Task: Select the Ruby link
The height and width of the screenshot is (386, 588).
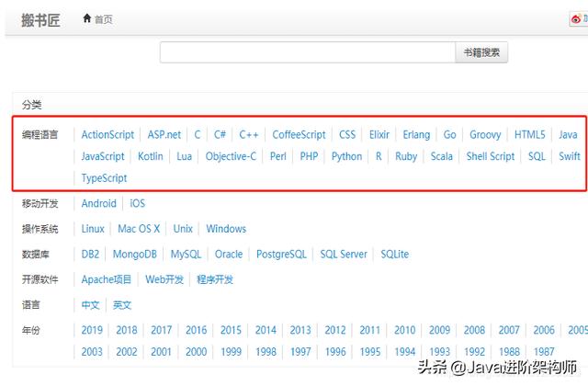Action: coord(406,156)
